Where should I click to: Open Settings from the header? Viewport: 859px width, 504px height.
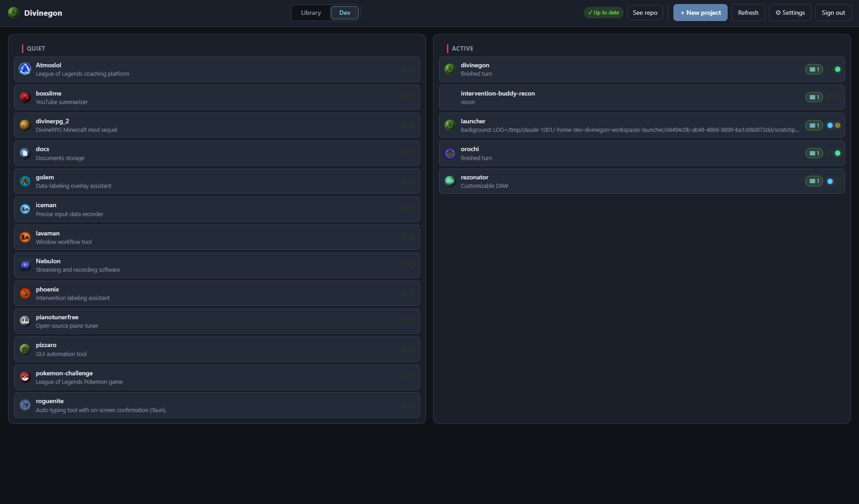click(x=790, y=13)
